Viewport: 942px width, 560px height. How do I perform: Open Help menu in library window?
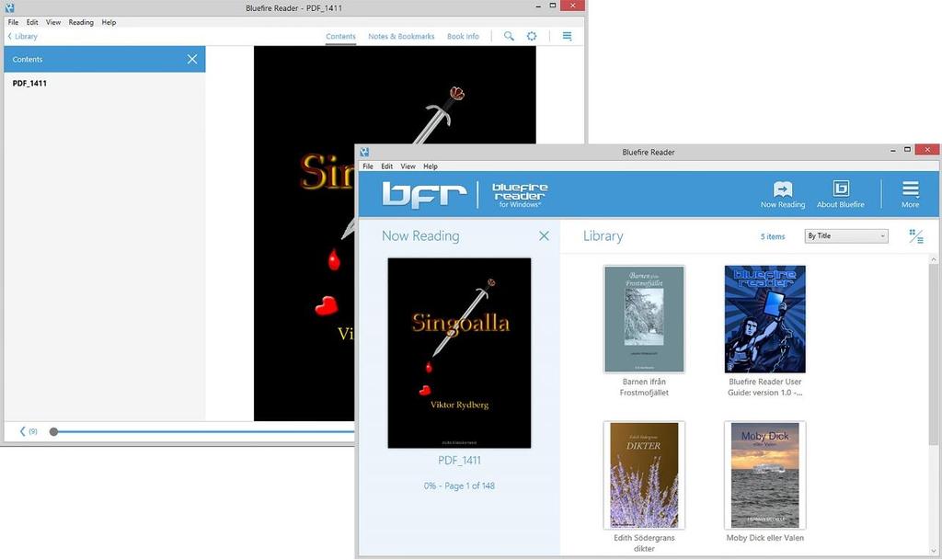[x=431, y=166]
